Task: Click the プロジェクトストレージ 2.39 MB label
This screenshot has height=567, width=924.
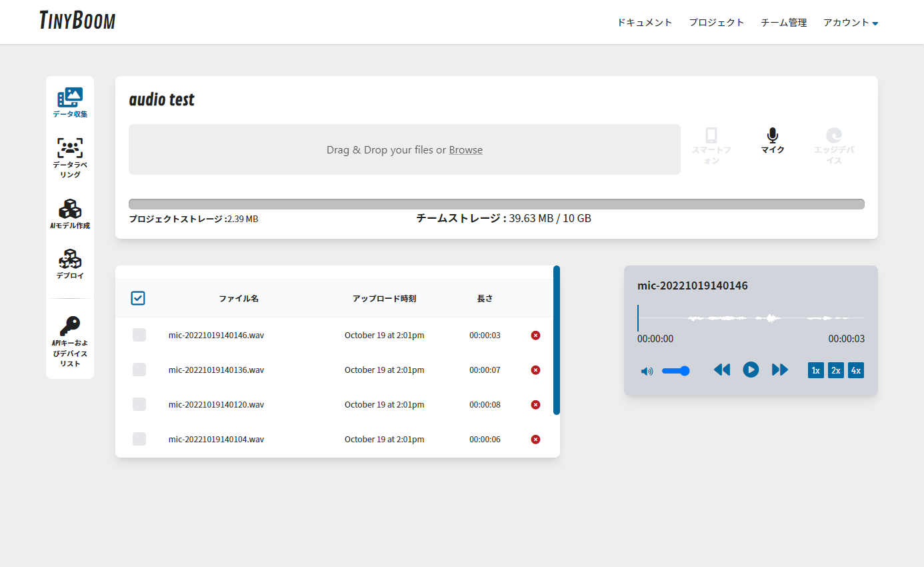Action: [x=193, y=219]
